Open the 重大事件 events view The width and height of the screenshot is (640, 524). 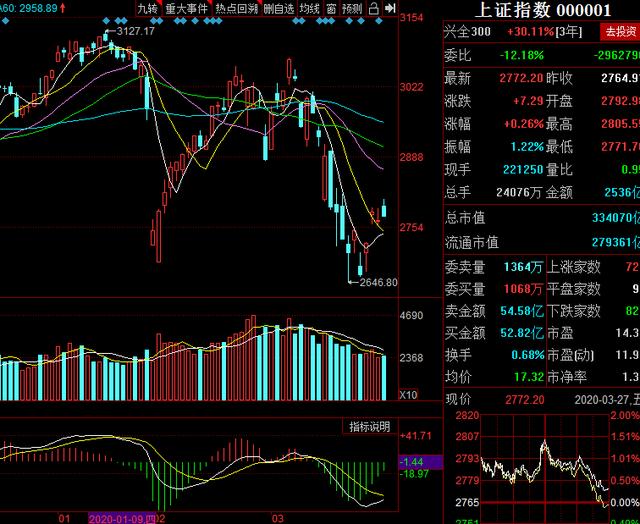point(187,8)
